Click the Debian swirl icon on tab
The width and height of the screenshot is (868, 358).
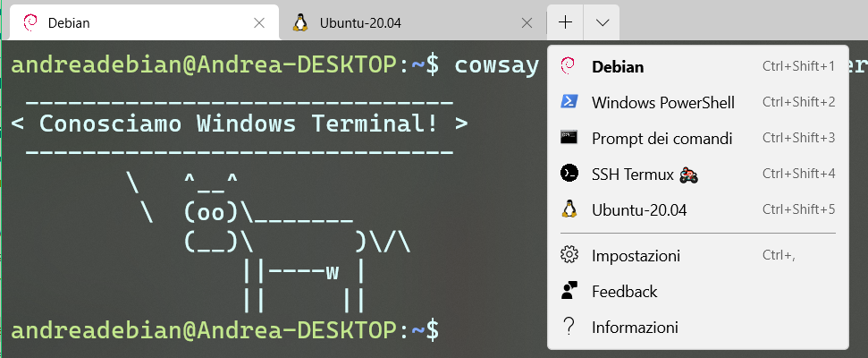(x=29, y=22)
